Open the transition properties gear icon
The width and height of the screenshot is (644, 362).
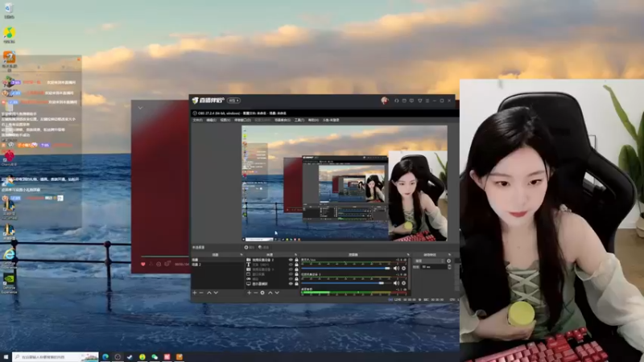(448, 261)
